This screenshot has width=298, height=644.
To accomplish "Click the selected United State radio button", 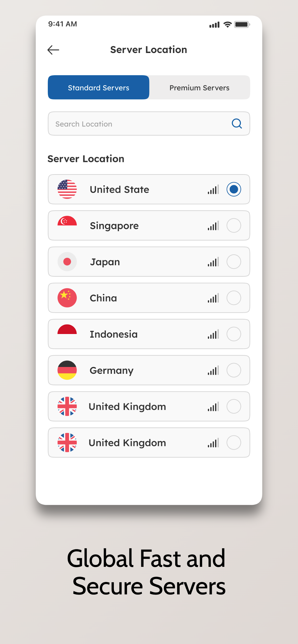I will click(234, 189).
